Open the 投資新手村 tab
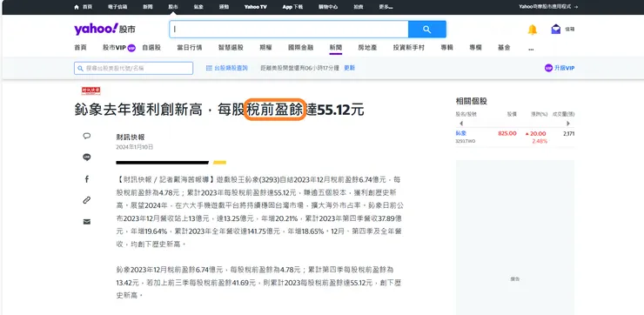Image resolution: width=644 pixels, height=315 pixels. click(409, 48)
